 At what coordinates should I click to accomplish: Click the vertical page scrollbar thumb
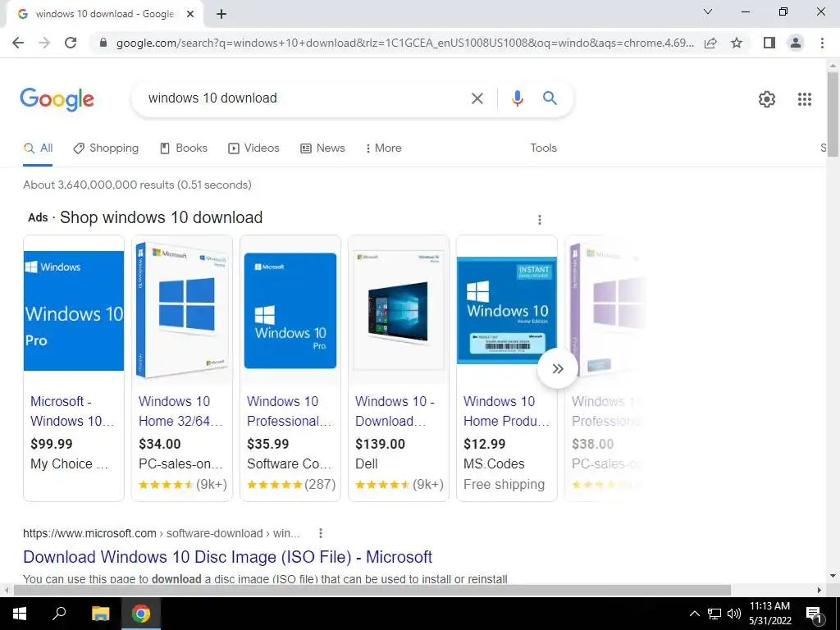(x=833, y=113)
